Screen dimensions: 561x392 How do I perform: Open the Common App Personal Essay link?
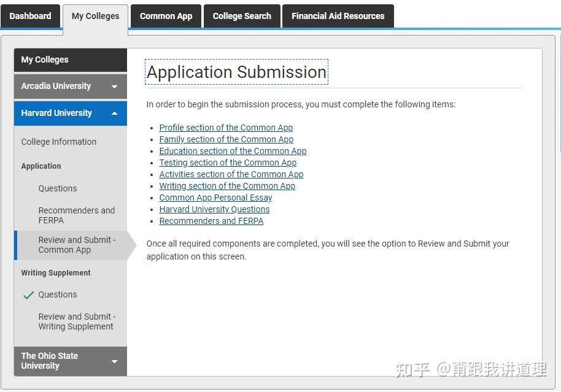tap(215, 198)
